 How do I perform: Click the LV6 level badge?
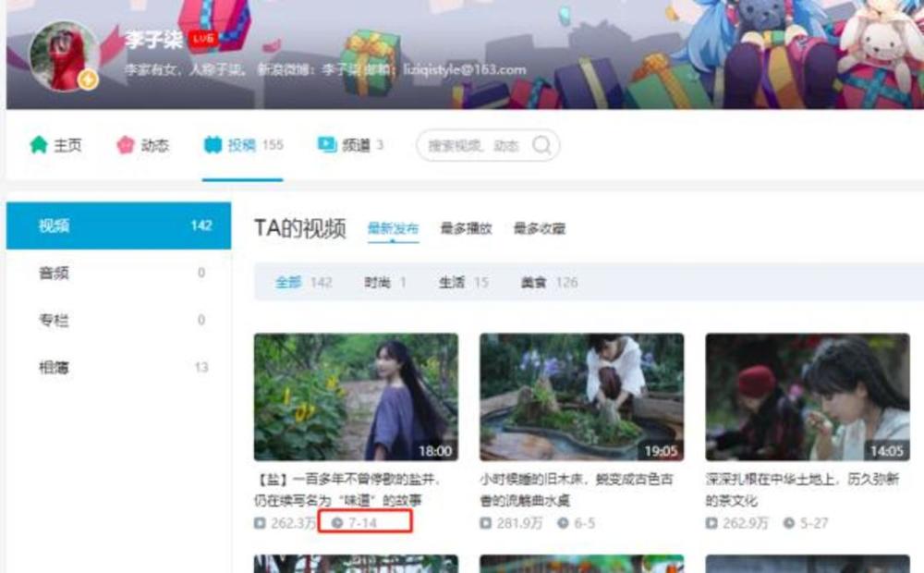point(203,39)
